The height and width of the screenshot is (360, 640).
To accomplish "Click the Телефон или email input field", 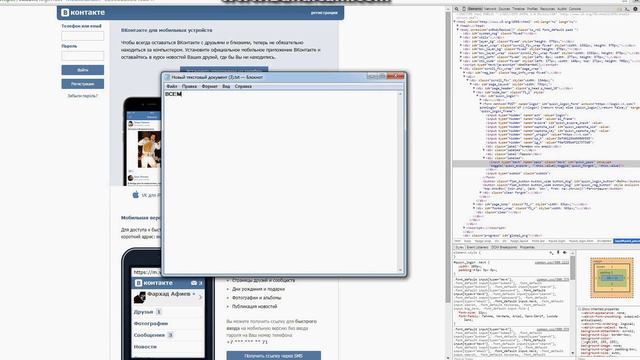I will pyautogui.click(x=83, y=36).
